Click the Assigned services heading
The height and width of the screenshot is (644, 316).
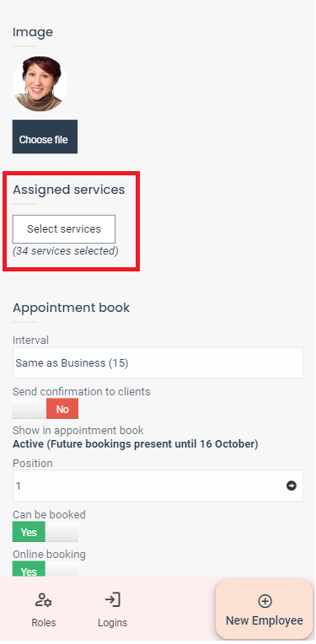click(x=68, y=190)
